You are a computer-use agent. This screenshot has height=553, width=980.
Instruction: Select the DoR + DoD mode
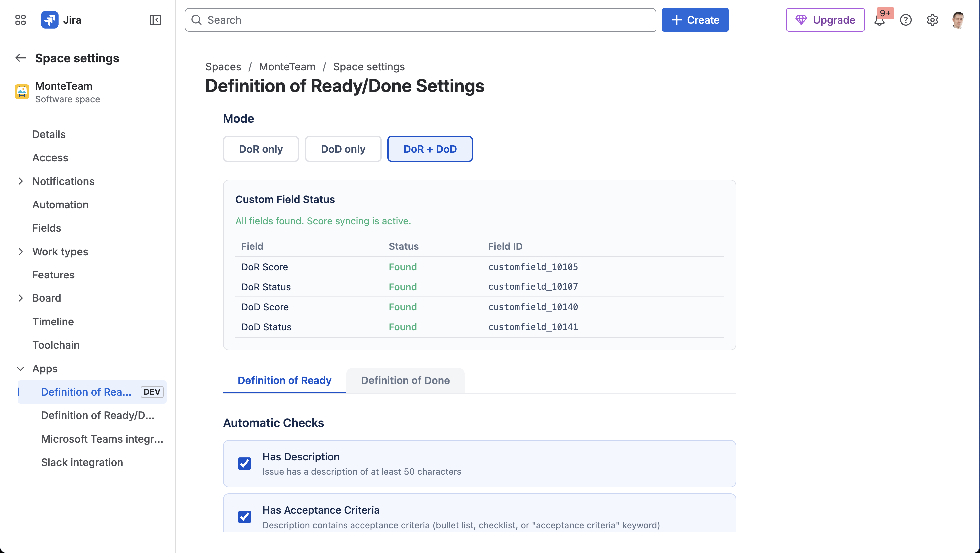click(x=430, y=149)
